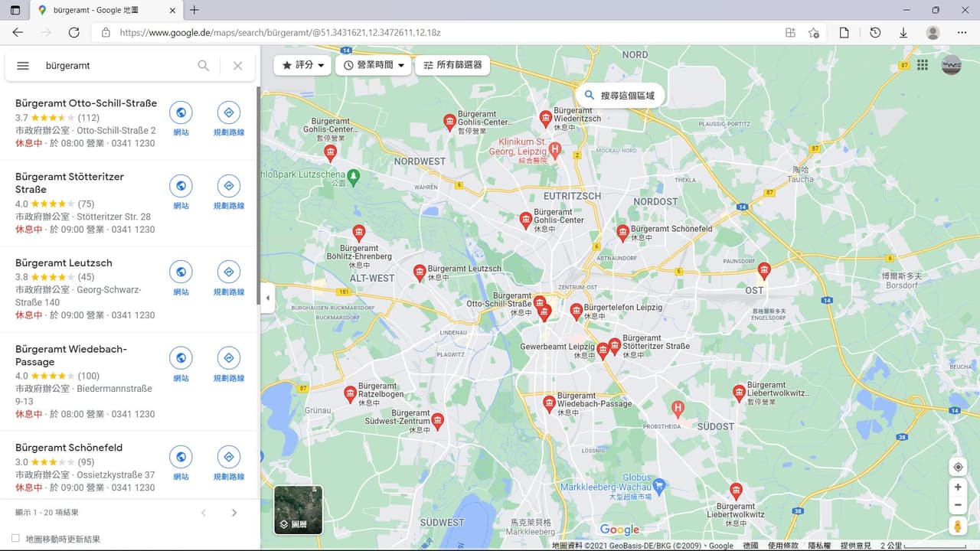The height and width of the screenshot is (551, 980).
Task: Open the Google apps grid
Action: (x=923, y=65)
